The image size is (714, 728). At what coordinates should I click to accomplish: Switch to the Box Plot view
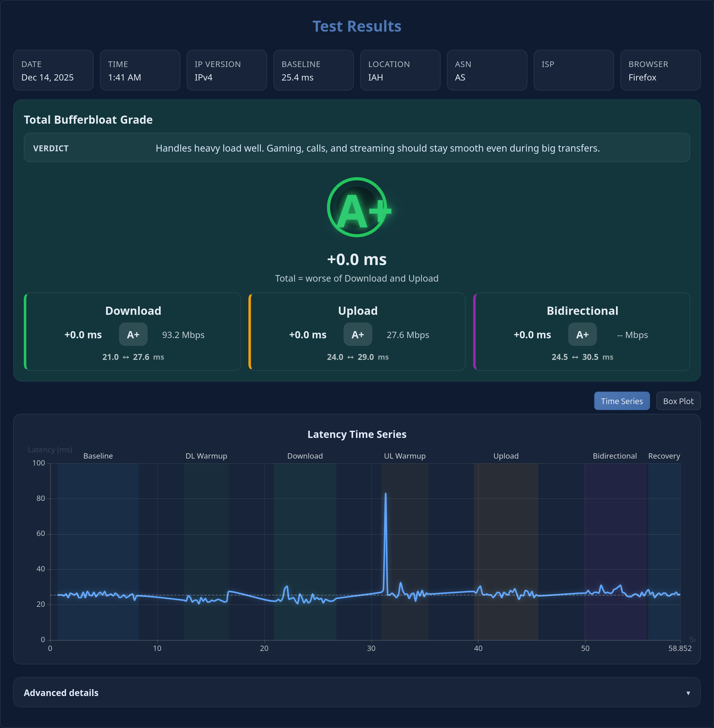pos(678,401)
